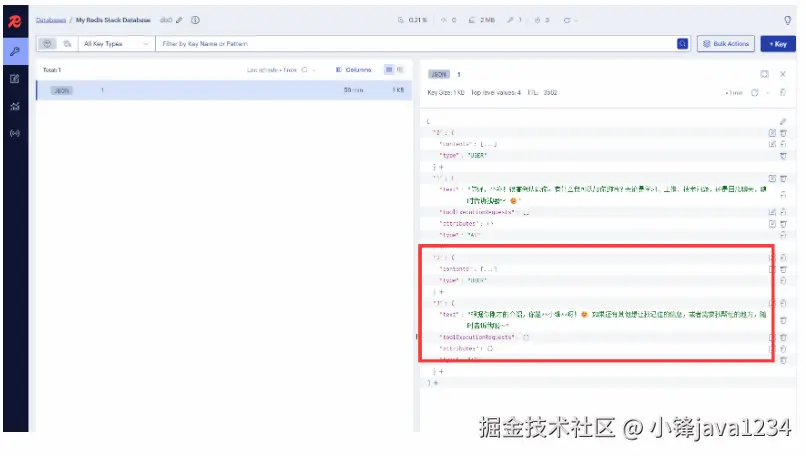Click the lightbulb insights icon

pos(787,20)
